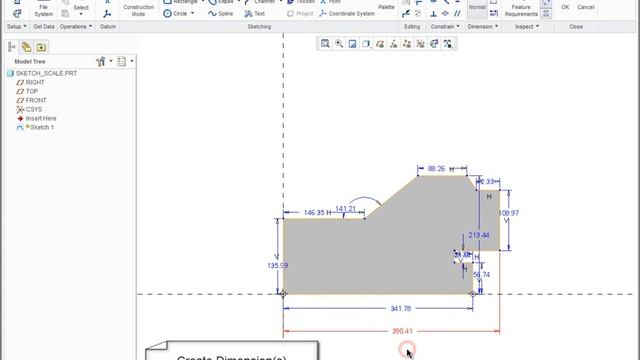Click the Refit icon in graphics toolbar
This screenshot has width=640, height=360.
[x=325, y=44]
